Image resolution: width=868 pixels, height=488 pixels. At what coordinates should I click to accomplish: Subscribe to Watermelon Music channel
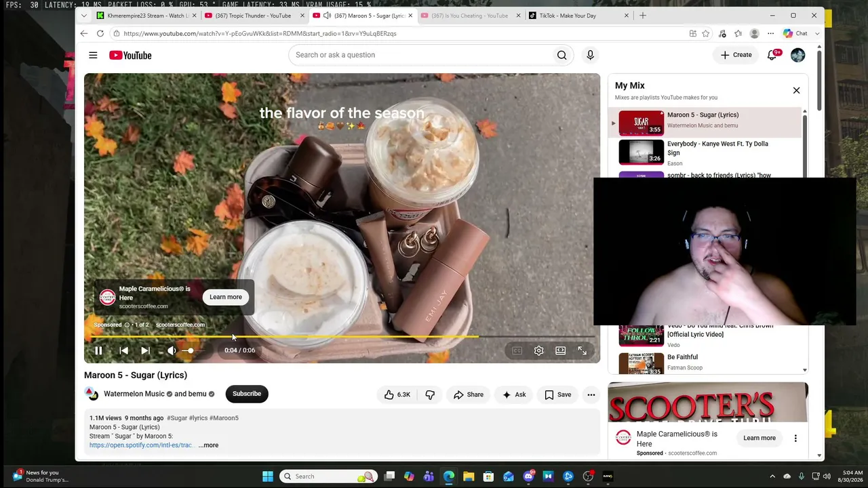pos(247,394)
